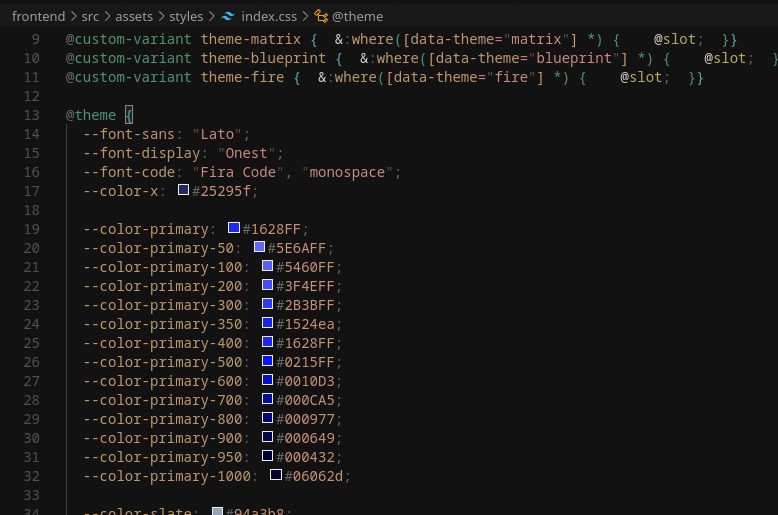Click the #000CA5 color swatch
Image resolution: width=778 pixels, height=515 pixels.
tap(267, 398)
